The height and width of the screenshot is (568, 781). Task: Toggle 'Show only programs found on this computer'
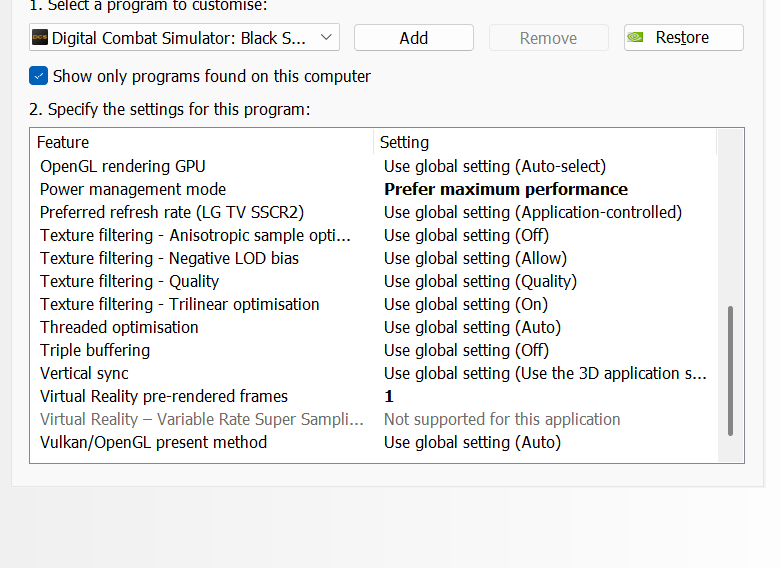pyautogui.click(x=39, y=76)
